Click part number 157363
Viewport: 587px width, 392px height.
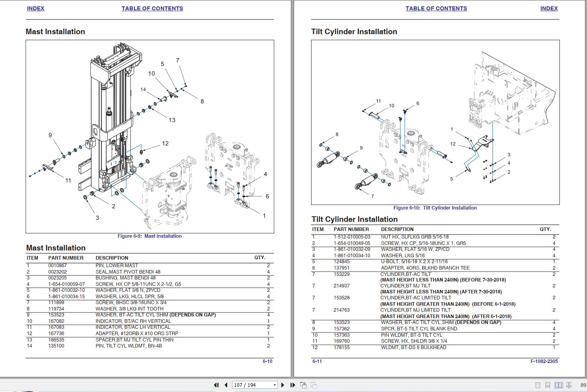coord(341,335)
